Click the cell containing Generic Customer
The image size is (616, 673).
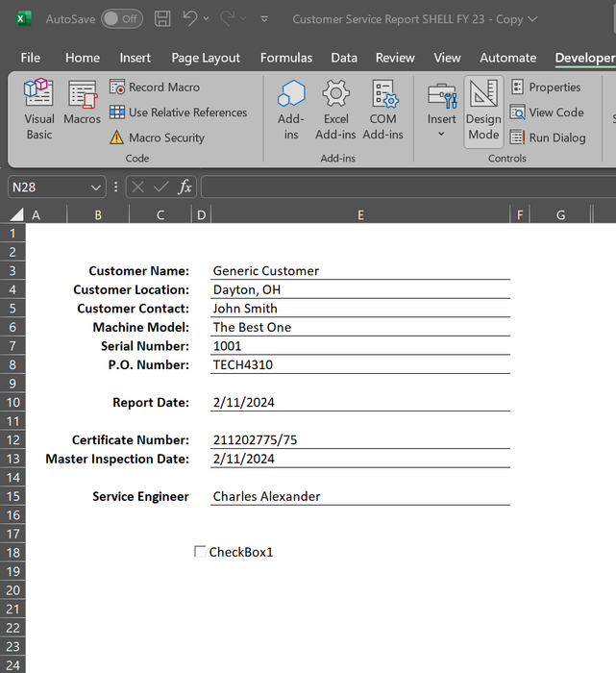tap(360, 271)
